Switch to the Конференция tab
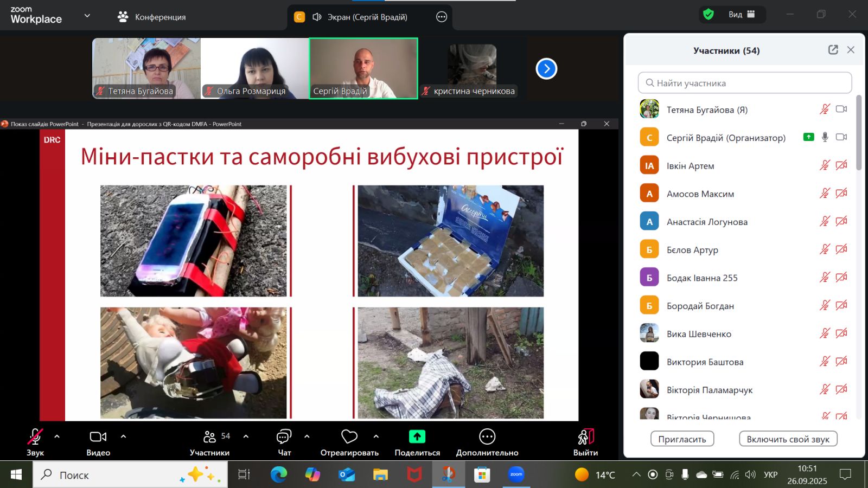Viewport: 868px width, 488px height. coord(152,17)
